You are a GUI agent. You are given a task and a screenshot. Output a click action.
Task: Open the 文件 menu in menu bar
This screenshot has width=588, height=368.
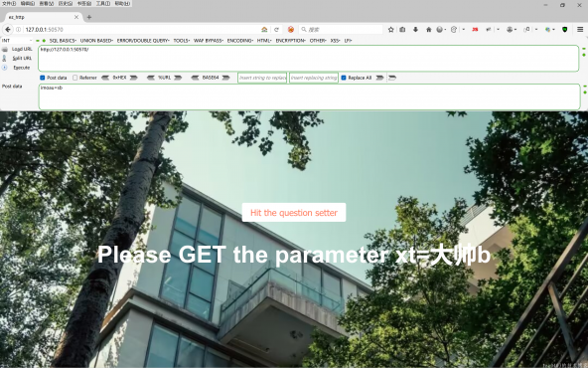pos(9,3)
